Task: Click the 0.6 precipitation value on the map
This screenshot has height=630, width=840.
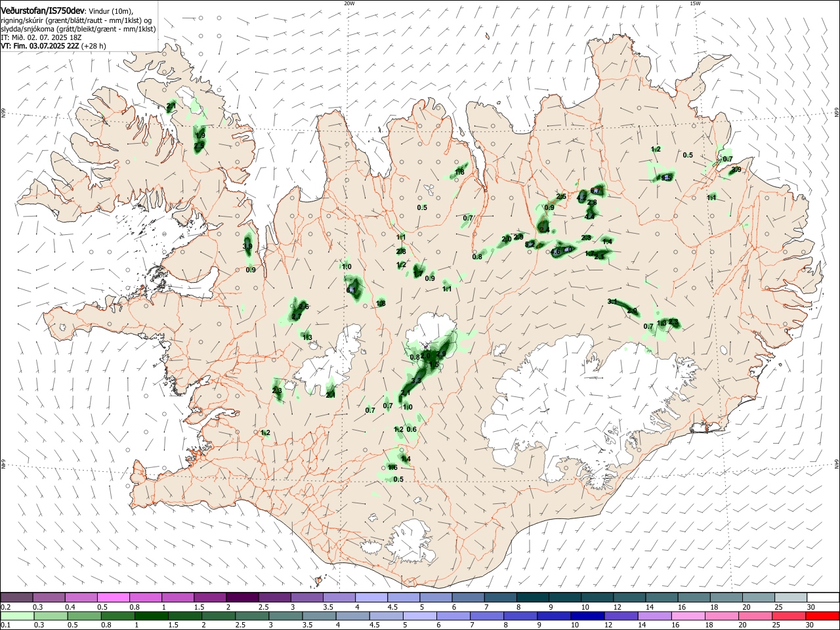Action: (x=411, y=429)
